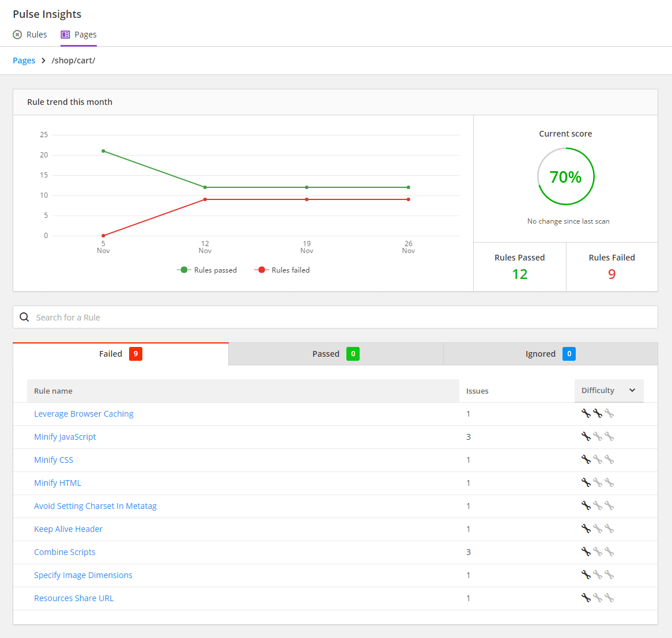
Task: Open the Minify CSS rule link
Action: click(x=54, y=460)
